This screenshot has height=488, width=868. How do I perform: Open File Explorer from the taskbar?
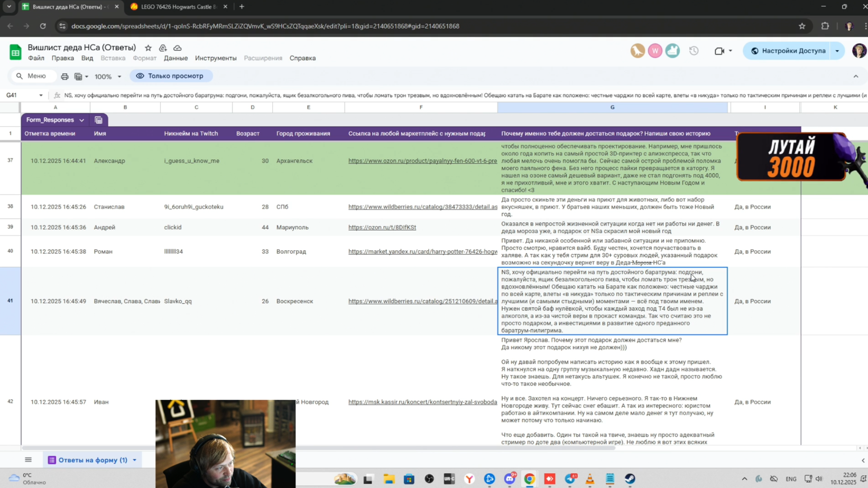[x=389, y=479]
